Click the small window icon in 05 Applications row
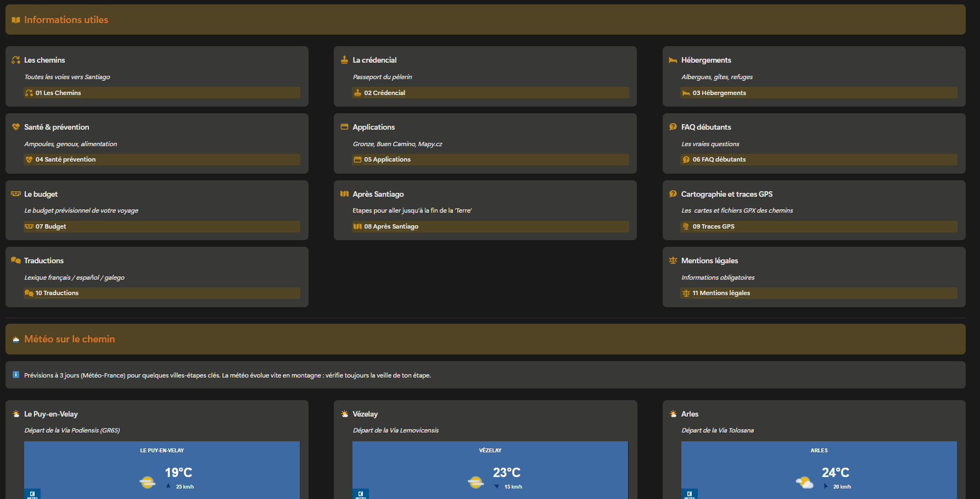 pos(357,159)
